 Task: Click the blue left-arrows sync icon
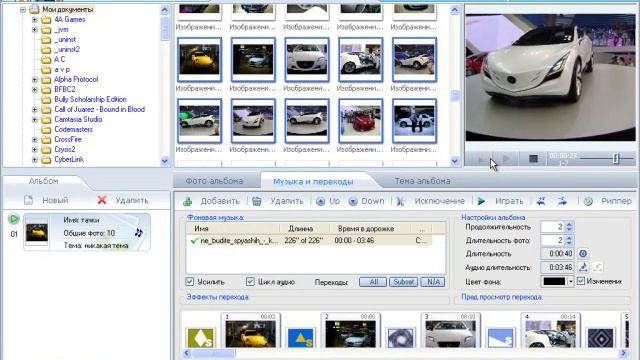541,201
